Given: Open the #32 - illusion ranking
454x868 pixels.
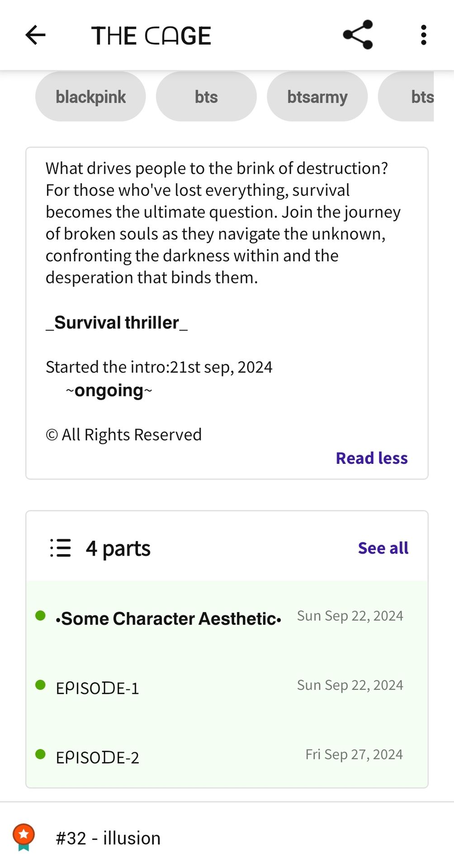Looking at the screenshot, I should click(108, 838).
